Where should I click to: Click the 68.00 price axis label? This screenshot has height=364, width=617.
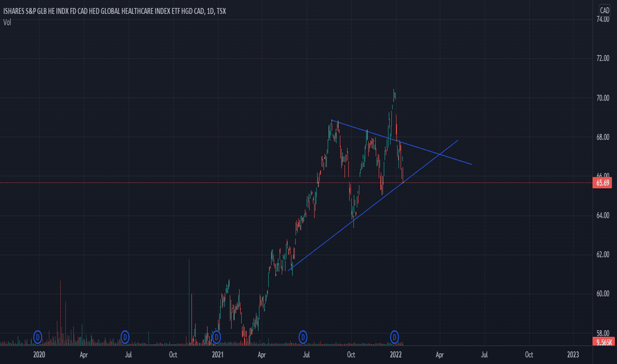click(x=602, y=137)
